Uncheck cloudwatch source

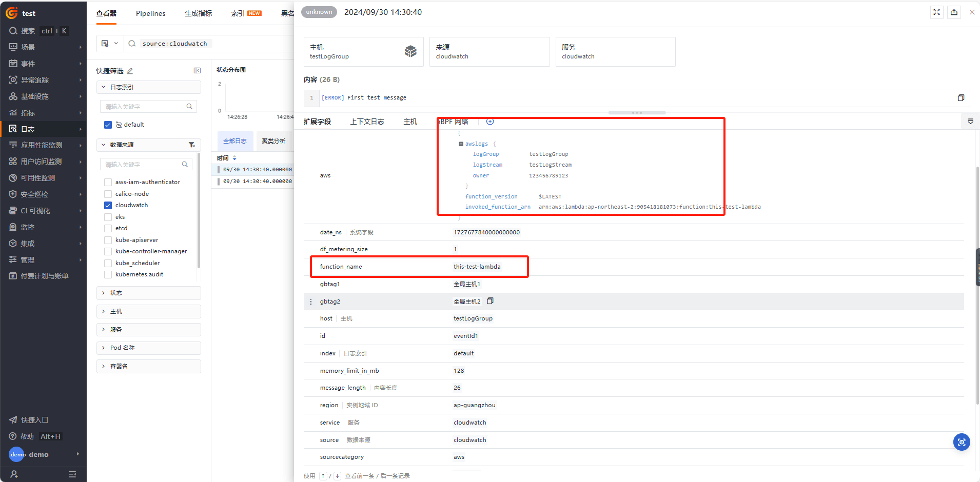click(108, 205)
